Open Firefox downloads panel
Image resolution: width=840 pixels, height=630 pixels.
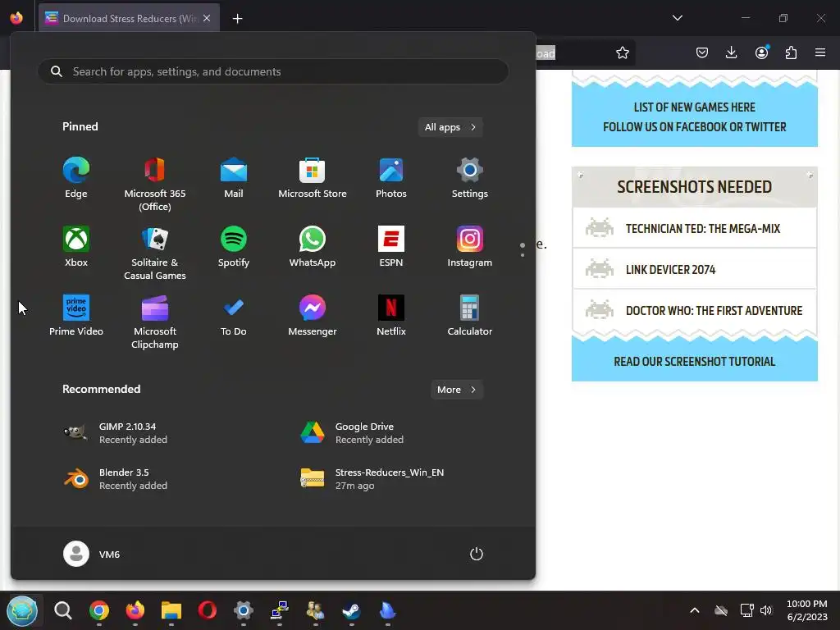pos(731,52)
